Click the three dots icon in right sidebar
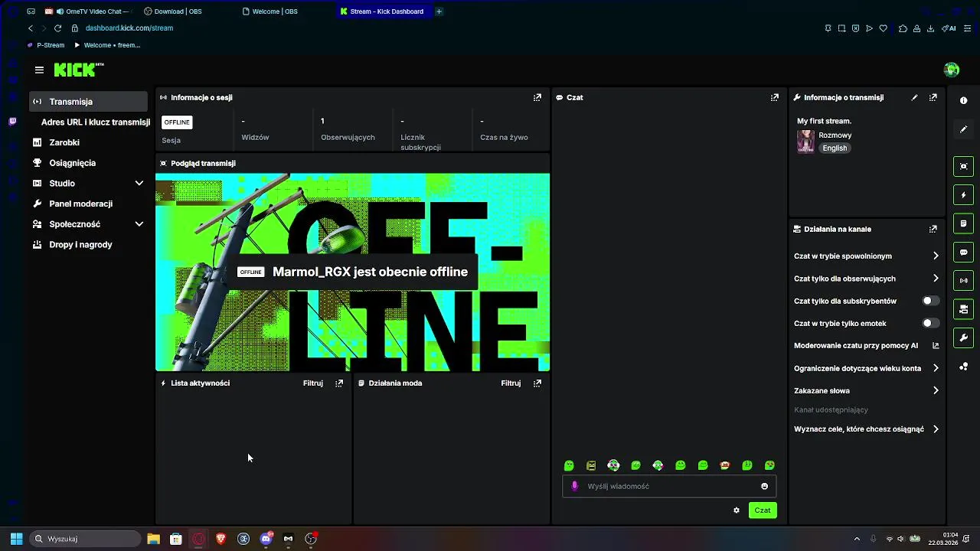This screenshot has width=980, height=551. pos(964,367)
